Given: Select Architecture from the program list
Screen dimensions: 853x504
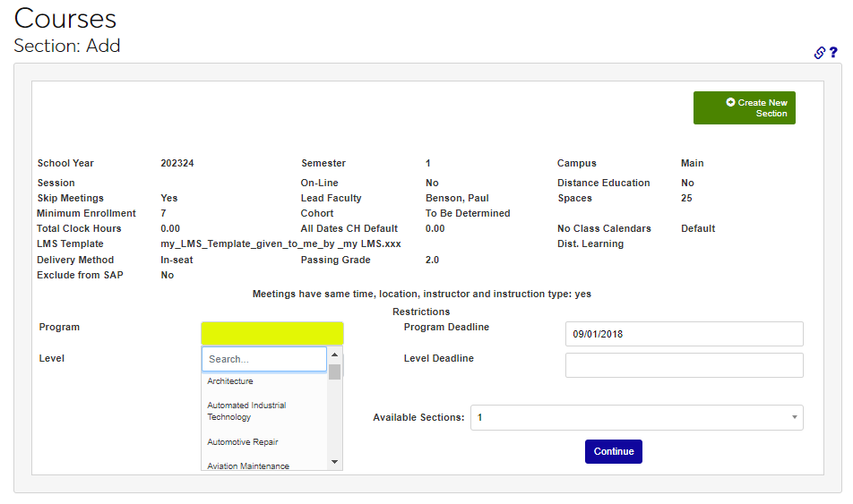Looking at the screenshot, I should [x=230, y=381].
